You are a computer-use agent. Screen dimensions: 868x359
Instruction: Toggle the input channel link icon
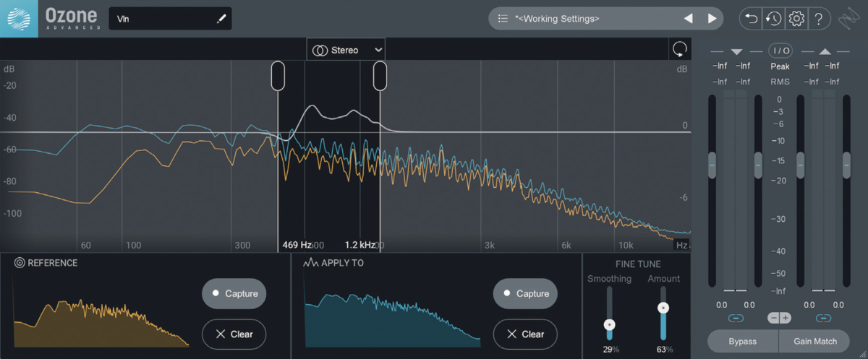pos(736,318)
